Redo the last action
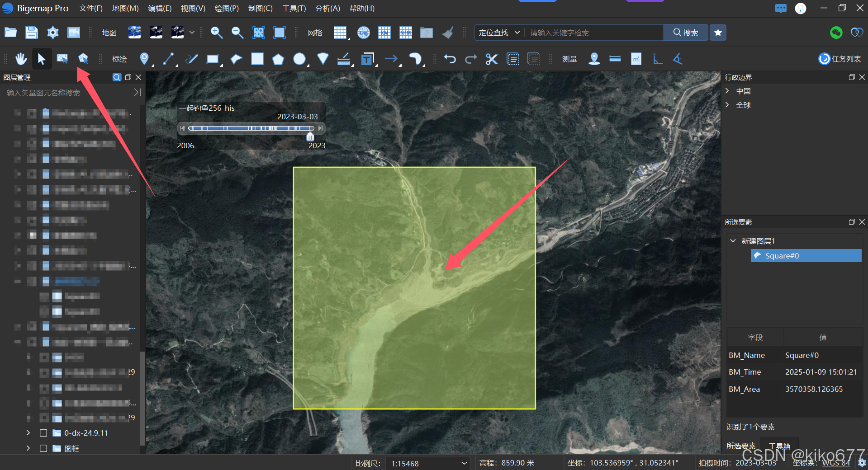The width and height of the screenshot is (868, 470). (x=471, y=59)
